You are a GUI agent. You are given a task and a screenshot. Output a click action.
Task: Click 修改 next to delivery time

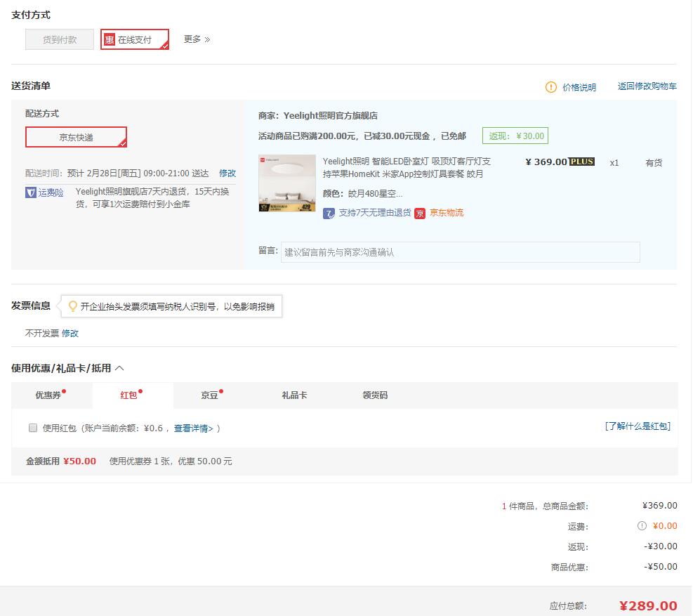pyautogui.click(x=227, y=173)
